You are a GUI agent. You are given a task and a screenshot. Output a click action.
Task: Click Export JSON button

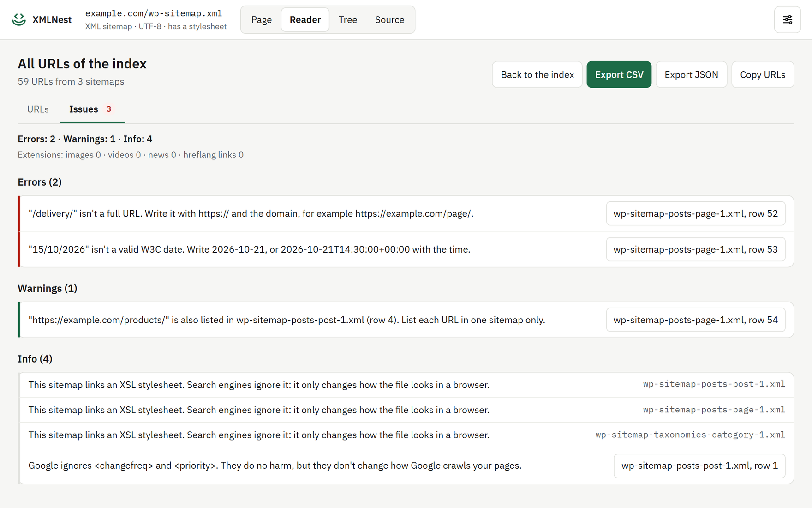(691, 74)
